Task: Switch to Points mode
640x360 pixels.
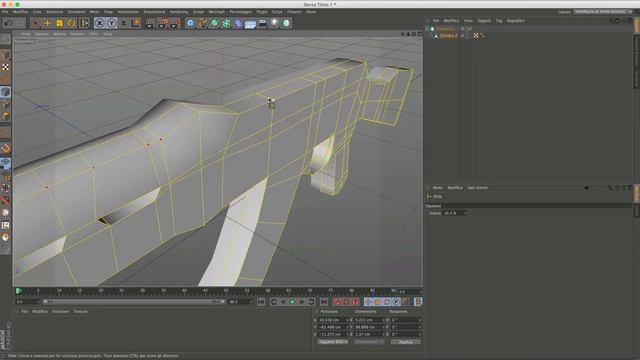Action: [x=5, y=92]
